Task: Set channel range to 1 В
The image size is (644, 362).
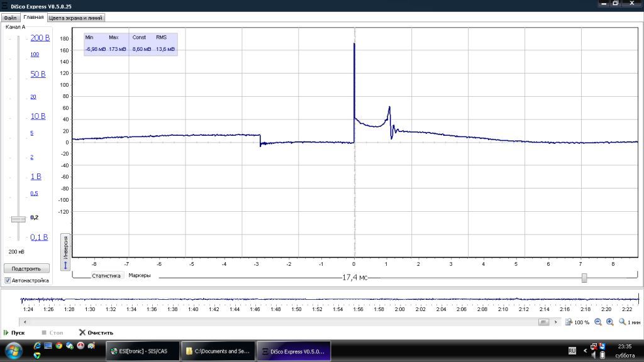Action: [36, 177]
